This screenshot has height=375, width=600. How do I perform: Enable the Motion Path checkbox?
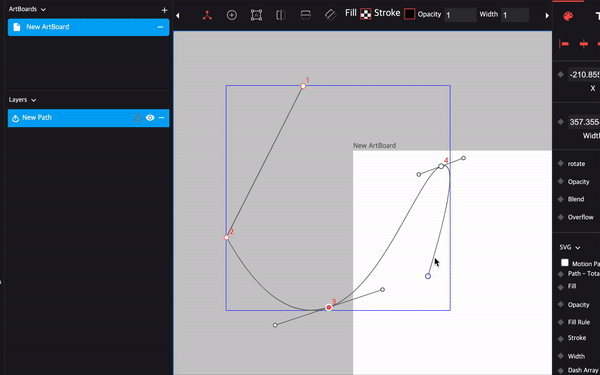[565, 262]
